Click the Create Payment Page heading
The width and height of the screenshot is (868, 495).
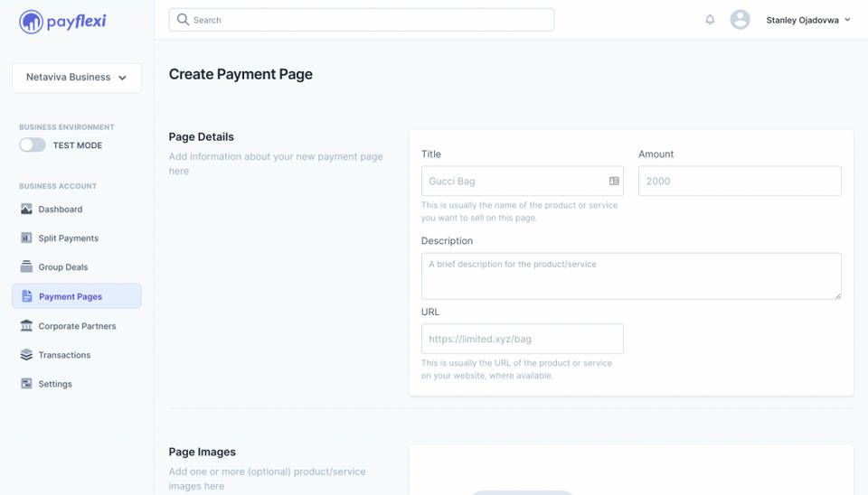[241, 74]
